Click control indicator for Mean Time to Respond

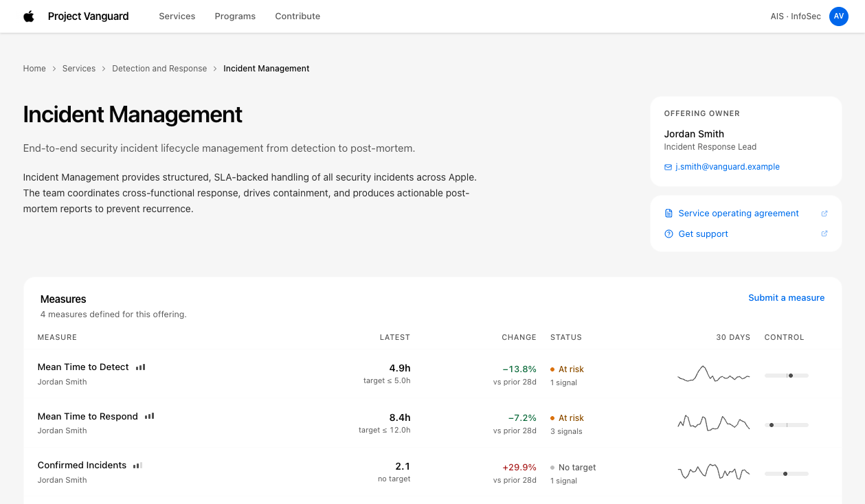point(787,425)
